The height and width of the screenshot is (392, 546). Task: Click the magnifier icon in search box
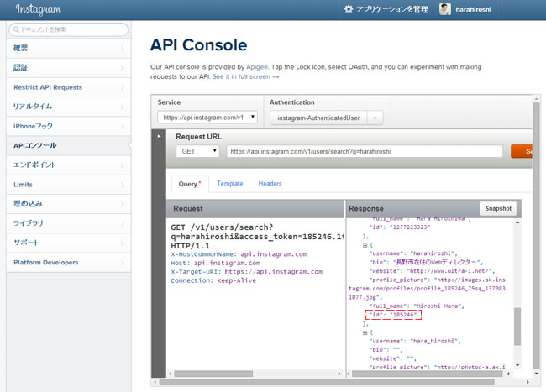tap(16, 29)
